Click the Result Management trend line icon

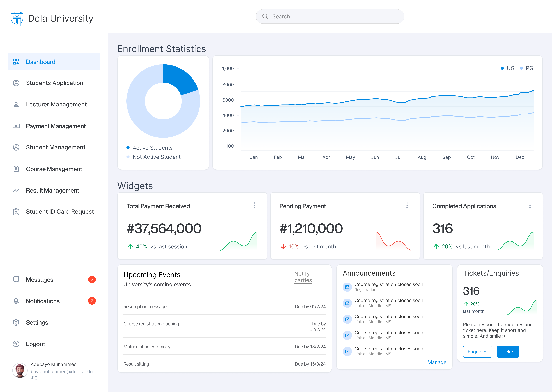pyautogui.click(x=16, y=190)
